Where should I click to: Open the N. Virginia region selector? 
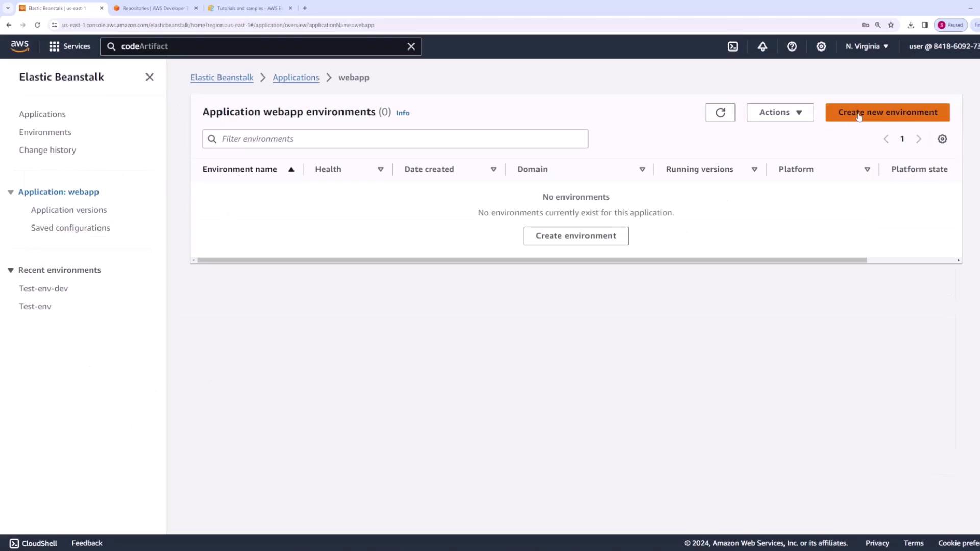point(866,46)
